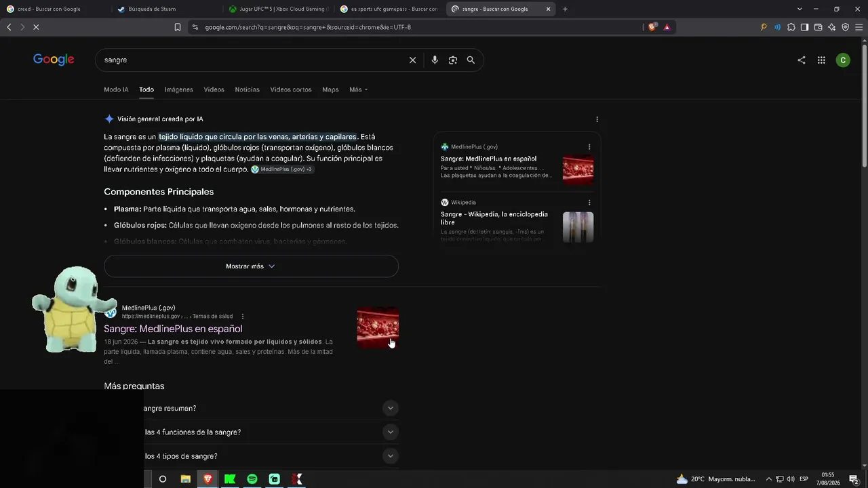Open "Sangre: MedlinePlus en español" result link
The image size is (868, 488).
coord(173,329)
